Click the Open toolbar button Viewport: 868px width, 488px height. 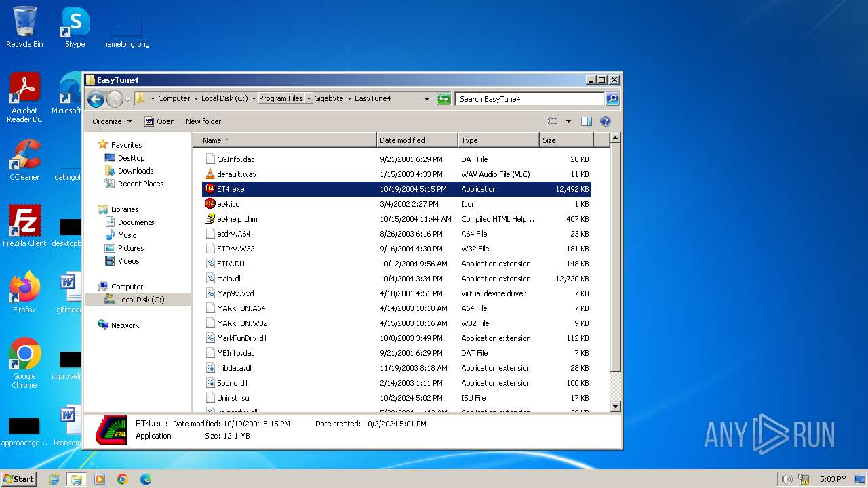tap(159, 121)
